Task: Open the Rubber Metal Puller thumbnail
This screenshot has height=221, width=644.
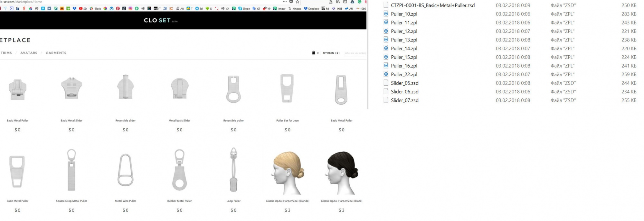Action: [x=180, y=170]
